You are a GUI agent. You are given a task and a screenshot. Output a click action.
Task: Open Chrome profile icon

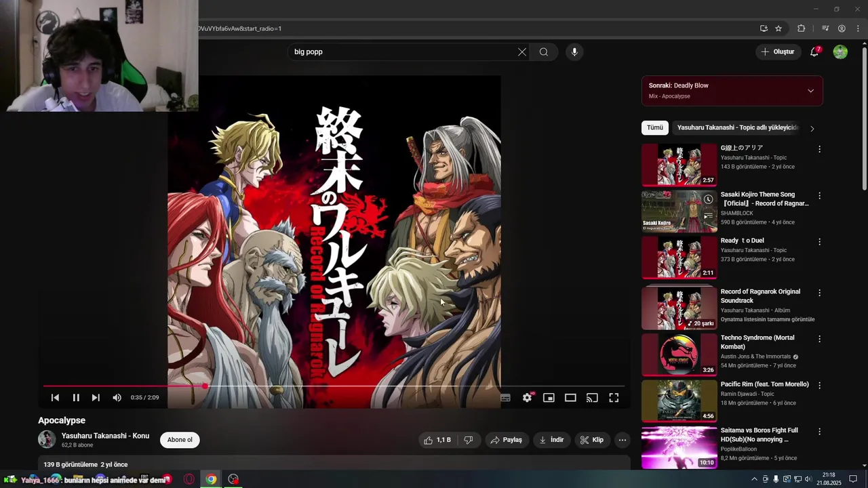point(842,28)
